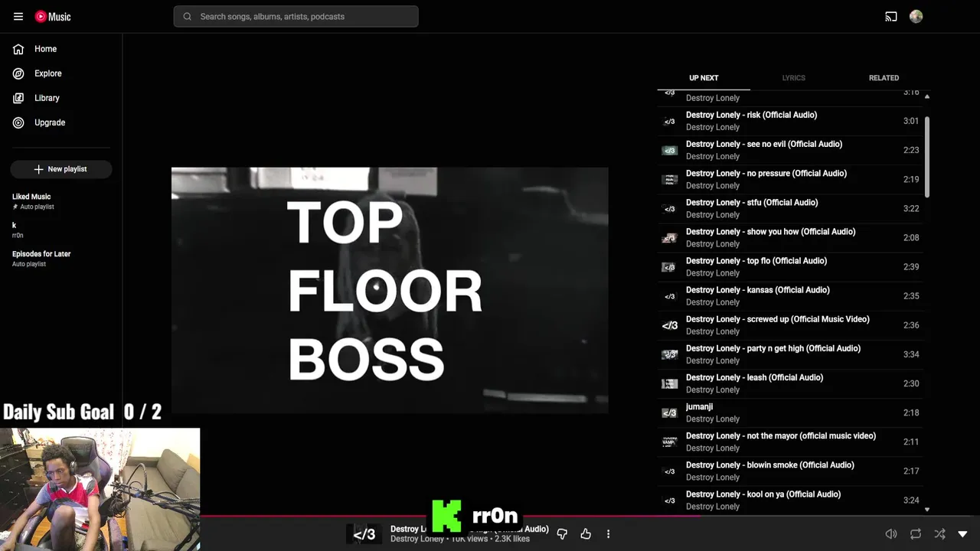Create a New playlist
Viewport: 980px width, 551px height.
61,169
